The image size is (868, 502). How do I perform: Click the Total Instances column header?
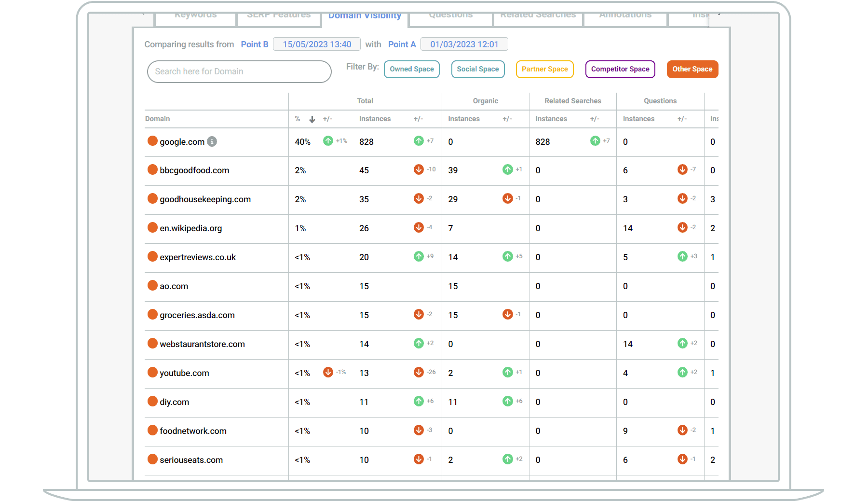[x=375, y=119]
